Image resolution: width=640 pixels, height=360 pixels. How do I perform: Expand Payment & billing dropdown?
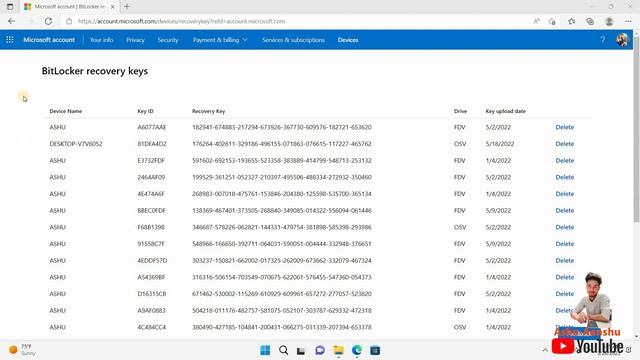pyautogui.click(x=220, y=40)
